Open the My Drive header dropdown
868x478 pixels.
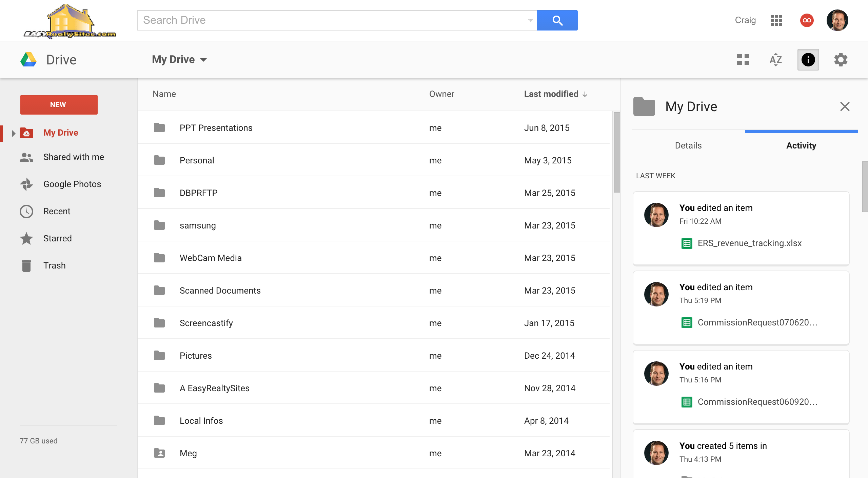tap(204, 59)
